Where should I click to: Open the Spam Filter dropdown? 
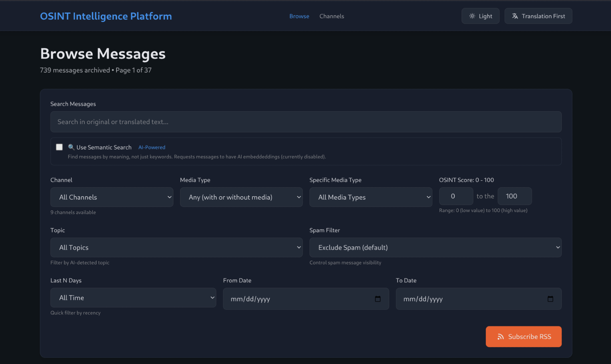click(435, 247)
